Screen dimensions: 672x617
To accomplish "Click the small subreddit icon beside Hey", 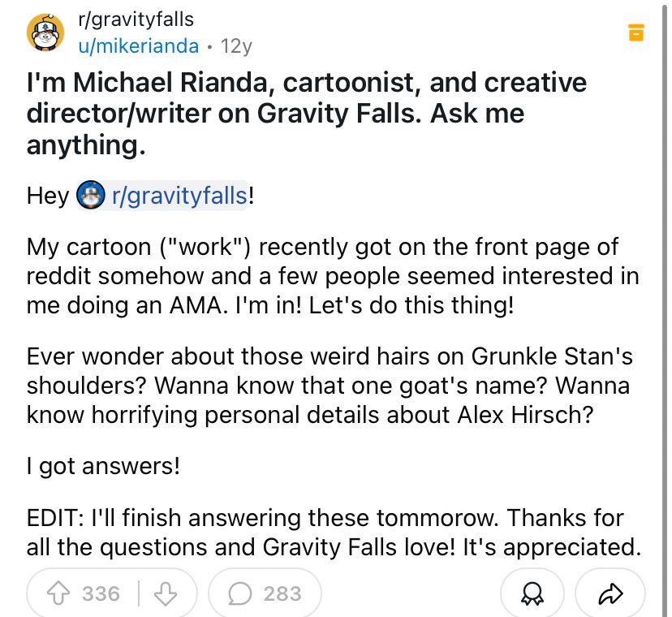I will click(92, 196).
